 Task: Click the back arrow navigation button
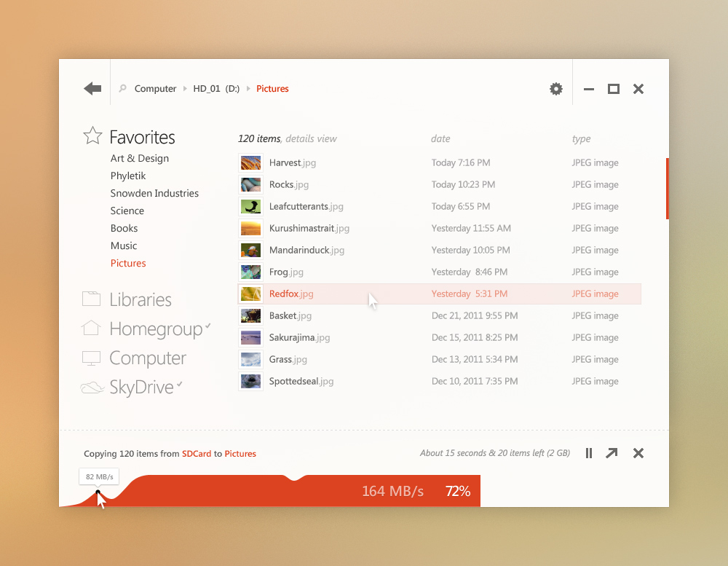click(x=92, y=89)
